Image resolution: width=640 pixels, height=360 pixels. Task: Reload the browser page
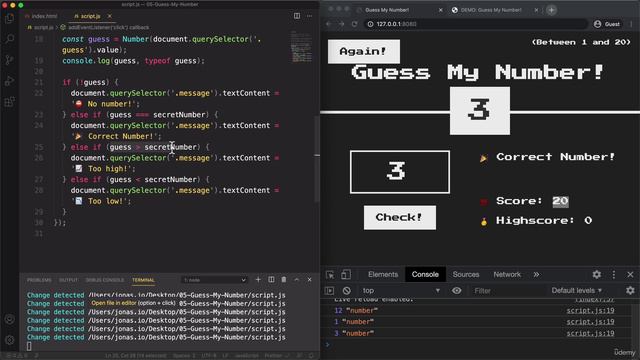click(354, 24)
